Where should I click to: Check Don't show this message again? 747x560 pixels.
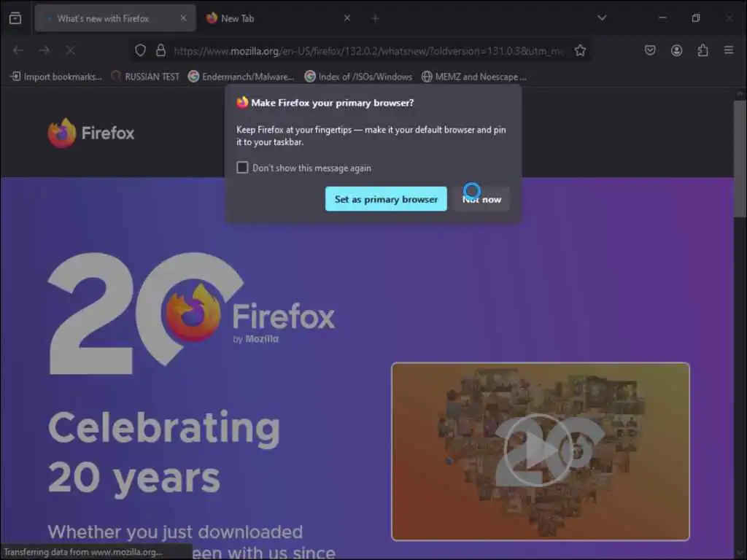point(242,168)
